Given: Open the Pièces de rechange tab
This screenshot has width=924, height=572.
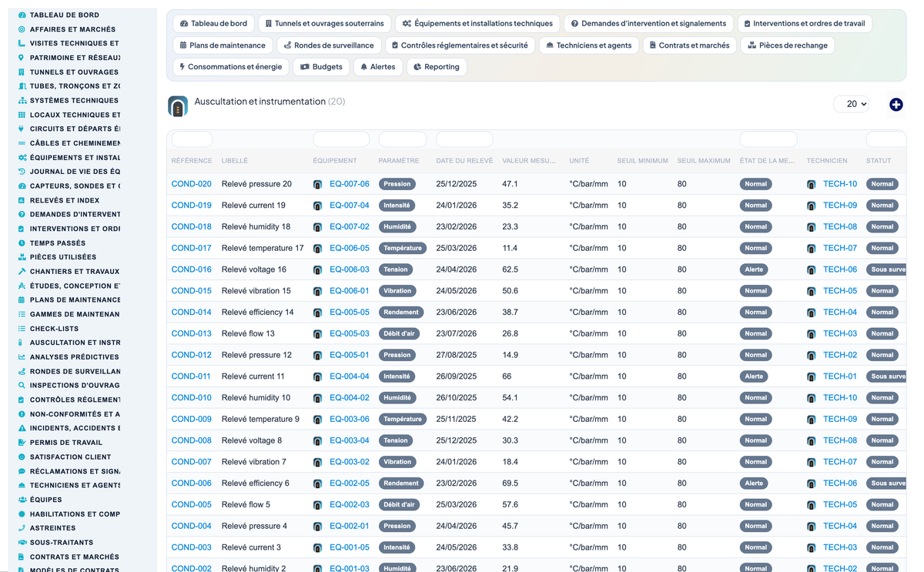Looking at the screenshot, I should click(x=788, y=45).
